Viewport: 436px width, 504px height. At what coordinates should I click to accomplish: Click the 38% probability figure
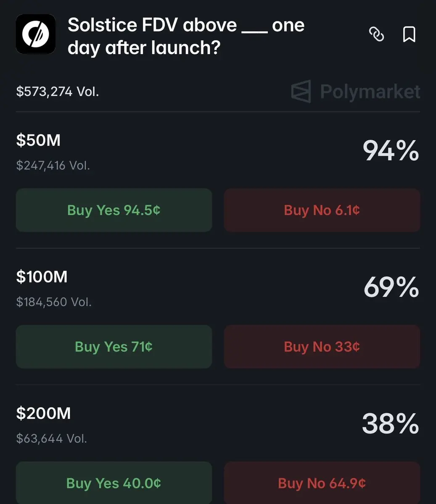(x=390, y=424)
